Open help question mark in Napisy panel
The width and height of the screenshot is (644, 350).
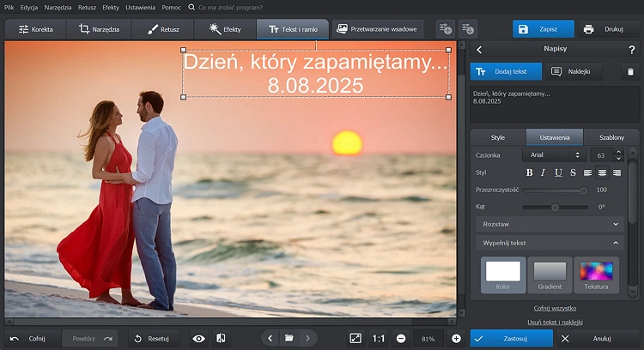[632, 50]
